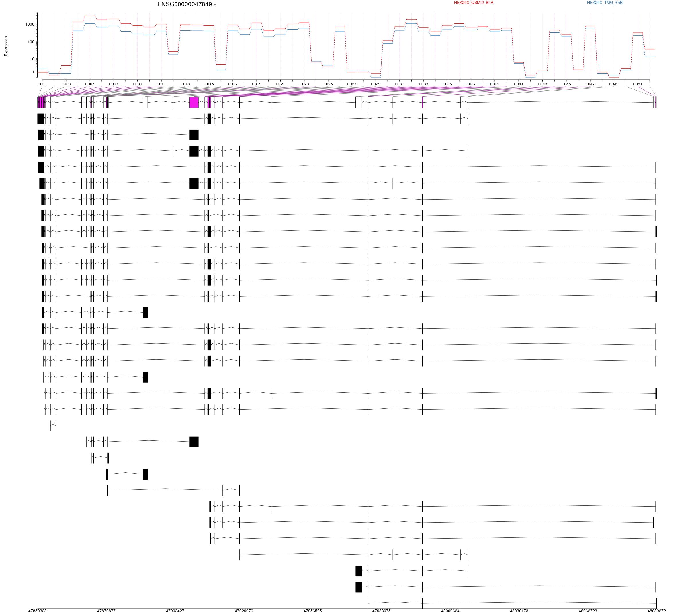Click genomic coordinate 48009624 on the axis

coord(450,611)
